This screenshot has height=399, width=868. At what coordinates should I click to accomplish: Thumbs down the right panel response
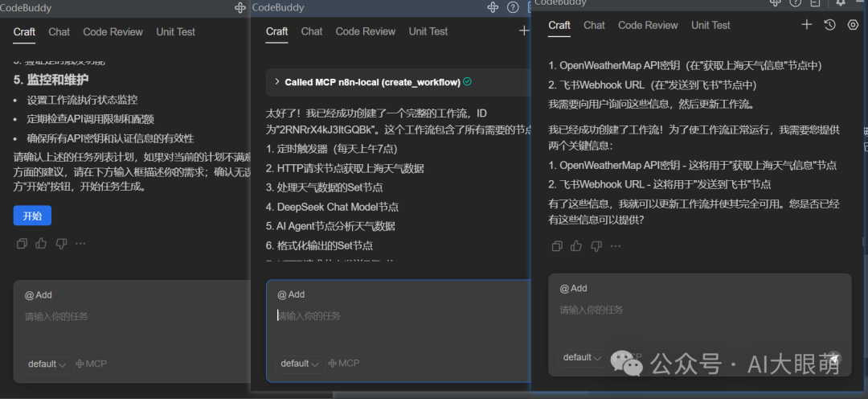pyautogui.click(x=596, y=245)
